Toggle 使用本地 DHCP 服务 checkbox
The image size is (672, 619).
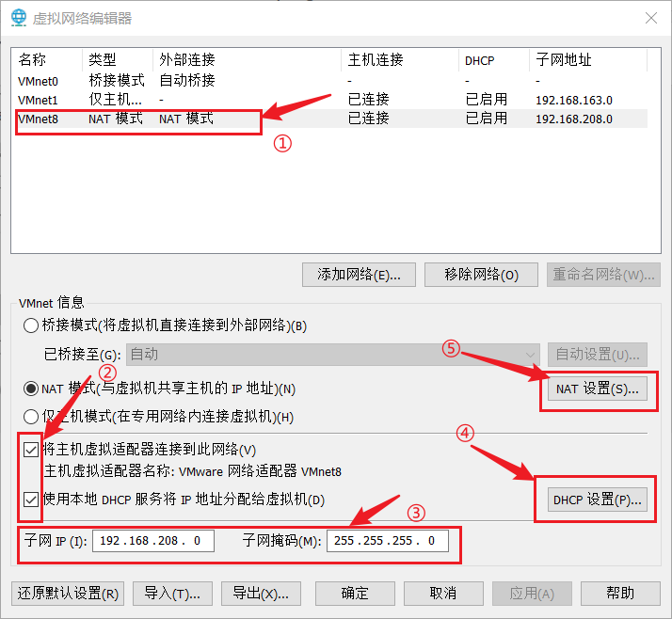pos(31,500)
